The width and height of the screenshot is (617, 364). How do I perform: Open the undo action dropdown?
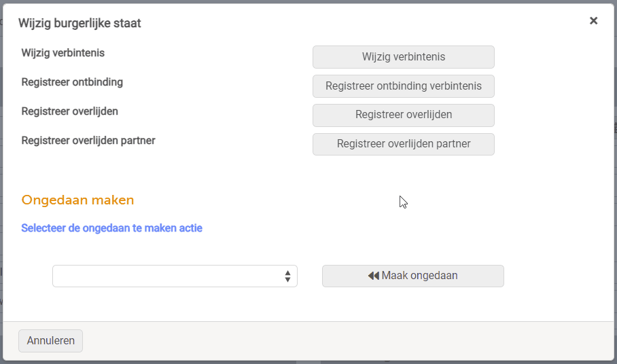coord(175,276)
